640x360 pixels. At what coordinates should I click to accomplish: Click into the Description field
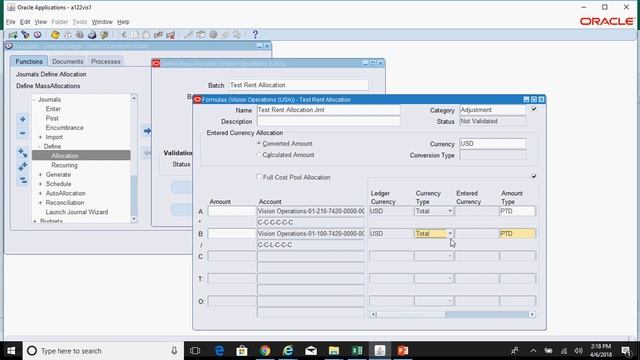tap(329, 121)
